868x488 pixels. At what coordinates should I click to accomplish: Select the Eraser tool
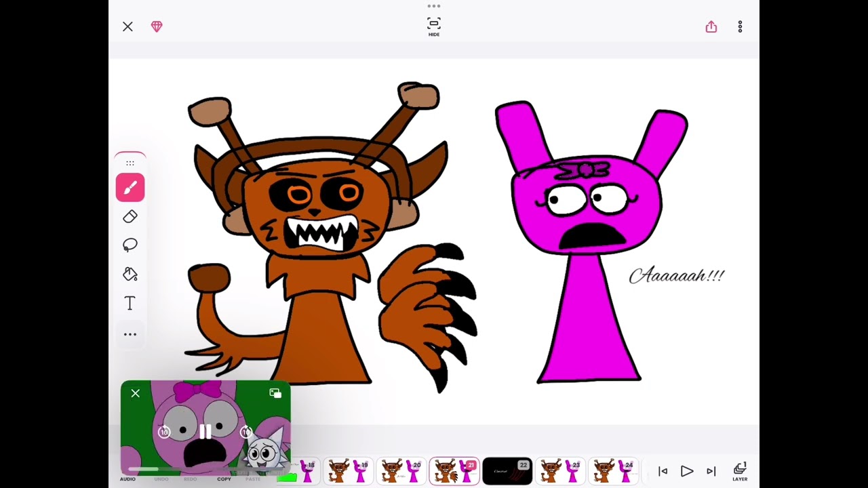click(130, 216)
